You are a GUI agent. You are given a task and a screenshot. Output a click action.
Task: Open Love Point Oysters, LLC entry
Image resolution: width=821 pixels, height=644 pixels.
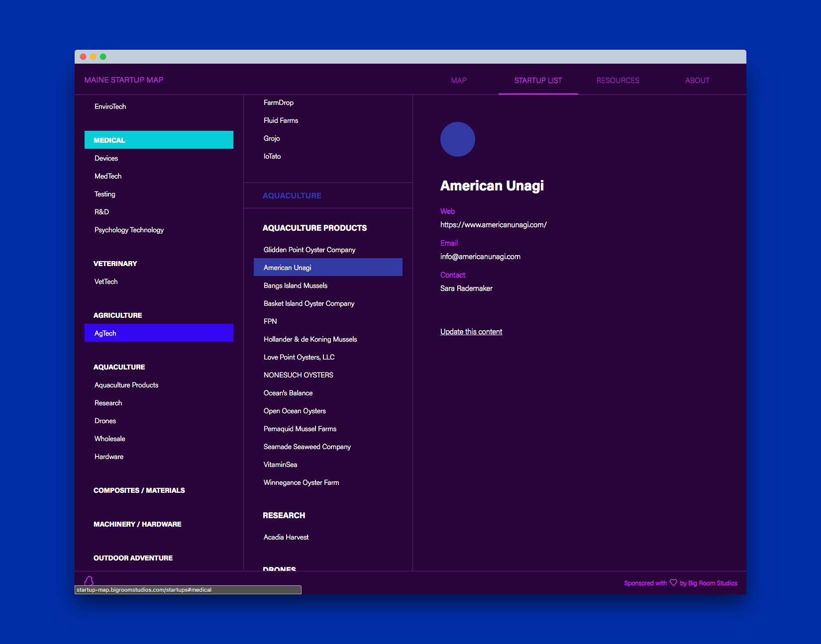point(299,357)
